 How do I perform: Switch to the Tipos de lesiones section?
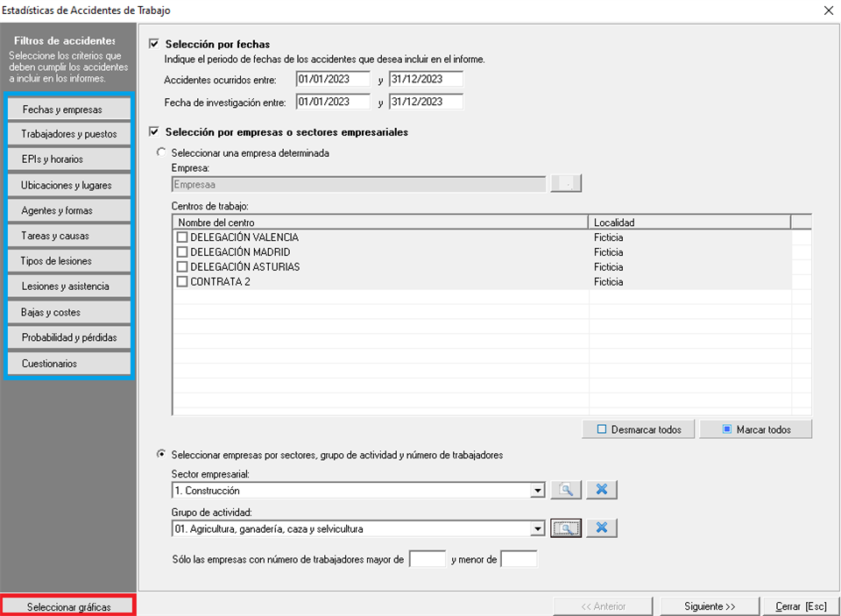click(x=68, y=261)
